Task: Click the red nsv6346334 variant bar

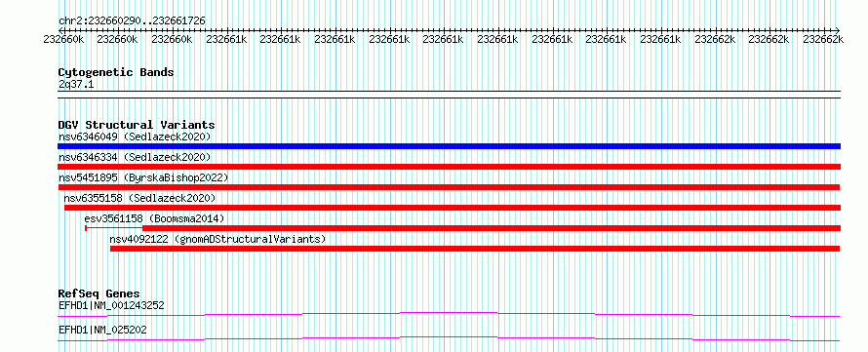Action: 449,167
